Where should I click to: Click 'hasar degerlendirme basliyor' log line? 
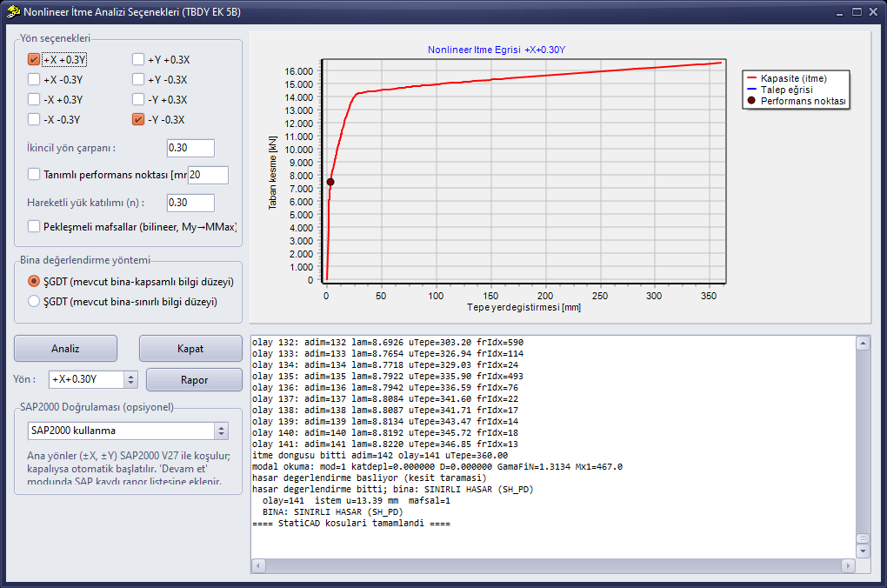pyautogui.click(x=370, y=478)
